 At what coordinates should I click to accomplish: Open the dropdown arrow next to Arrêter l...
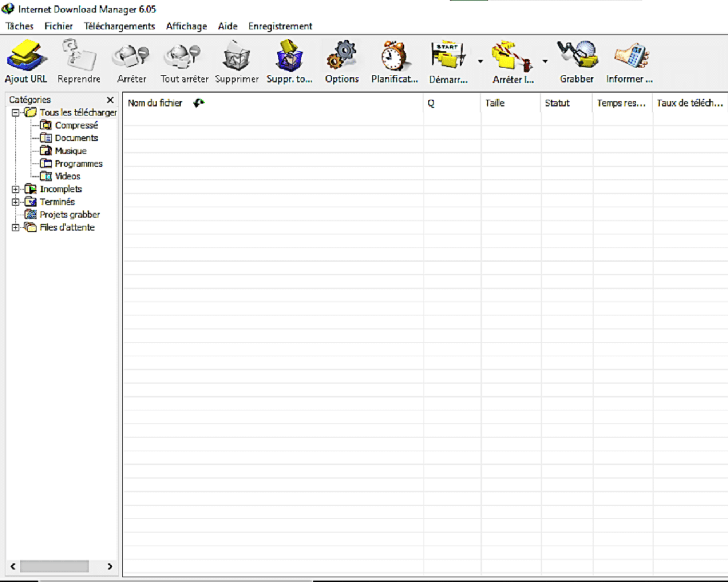click(545, 61)
